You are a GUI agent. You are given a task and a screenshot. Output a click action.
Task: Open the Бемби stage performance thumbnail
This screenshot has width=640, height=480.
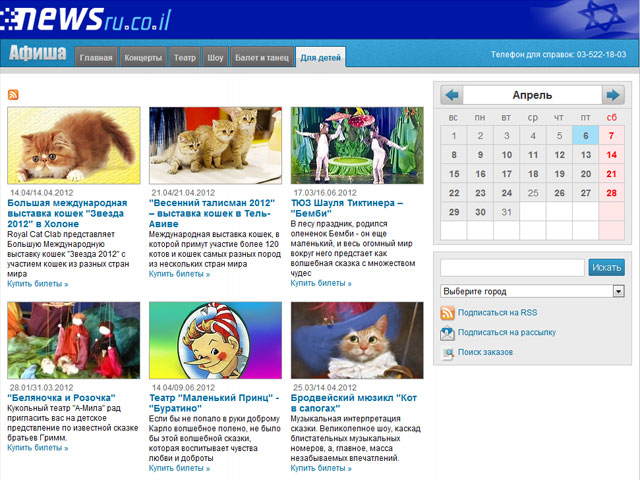357,145
